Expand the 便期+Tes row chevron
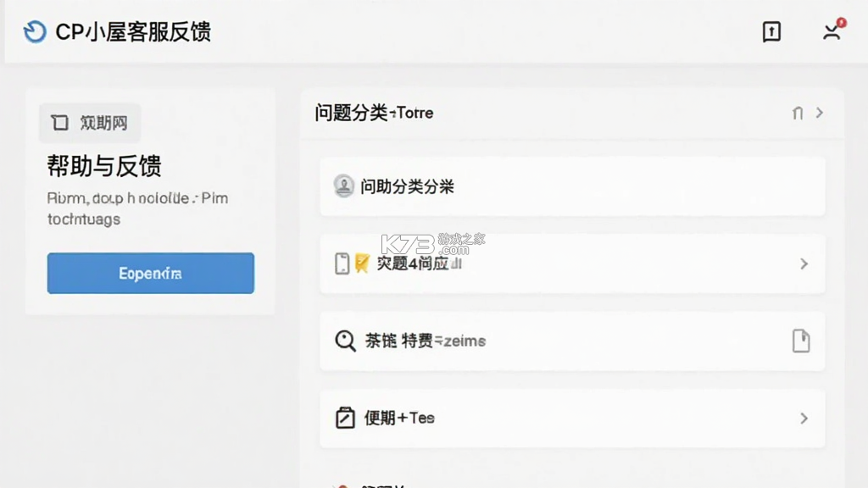The image size is (868, 488). (804, 419)
